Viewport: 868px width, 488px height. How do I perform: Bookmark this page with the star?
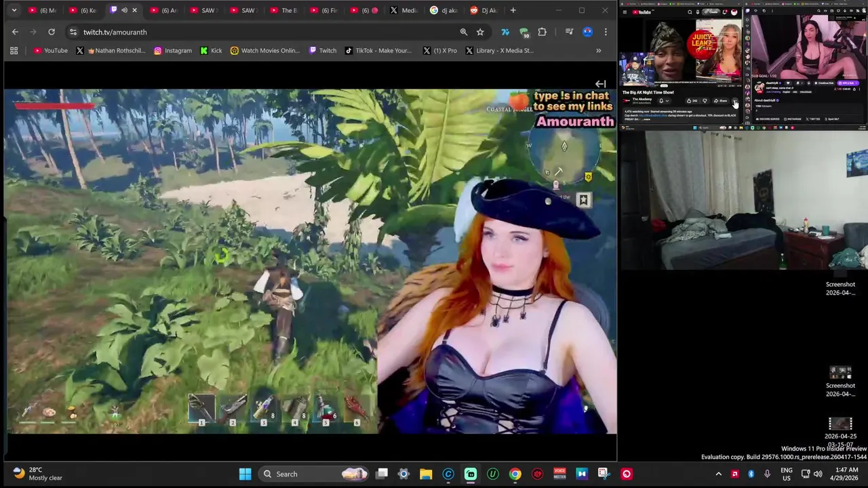click(480, 32)
